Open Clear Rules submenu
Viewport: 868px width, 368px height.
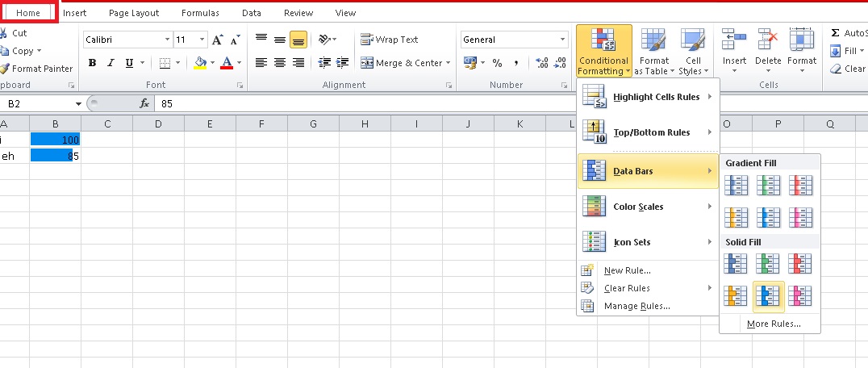pos(648,288)
